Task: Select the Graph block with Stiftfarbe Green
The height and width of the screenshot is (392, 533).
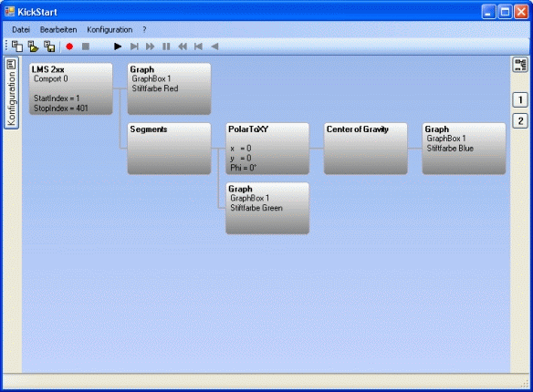Action: pos(267,209)
